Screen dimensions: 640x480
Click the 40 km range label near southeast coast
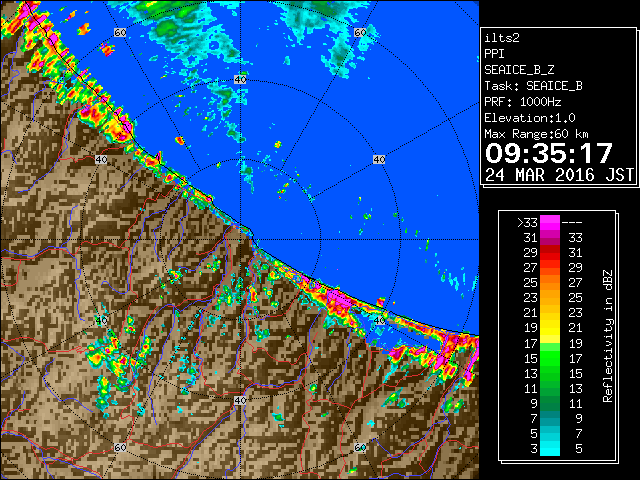click(379, 320)
